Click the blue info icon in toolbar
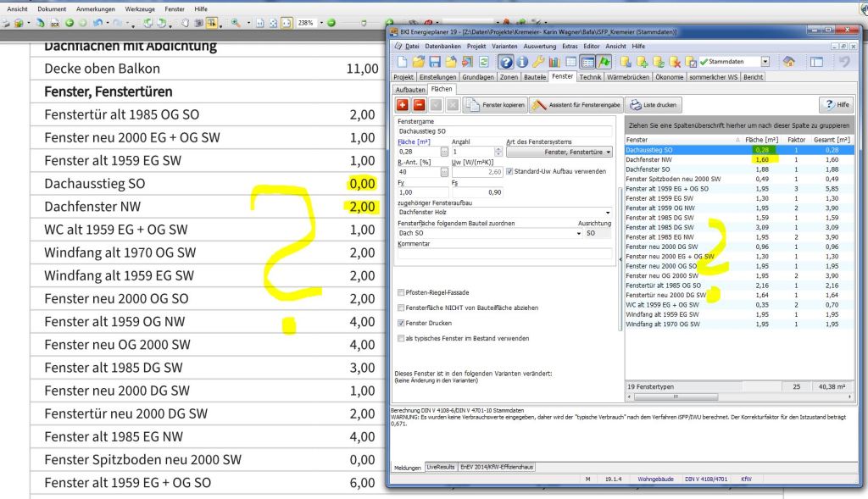 (x=521, y=62)
